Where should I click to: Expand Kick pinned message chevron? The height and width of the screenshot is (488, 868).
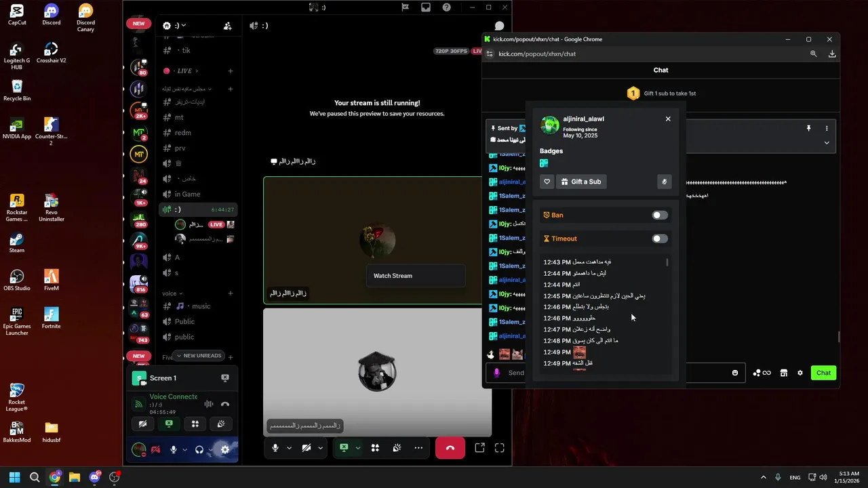pos(827,143)
